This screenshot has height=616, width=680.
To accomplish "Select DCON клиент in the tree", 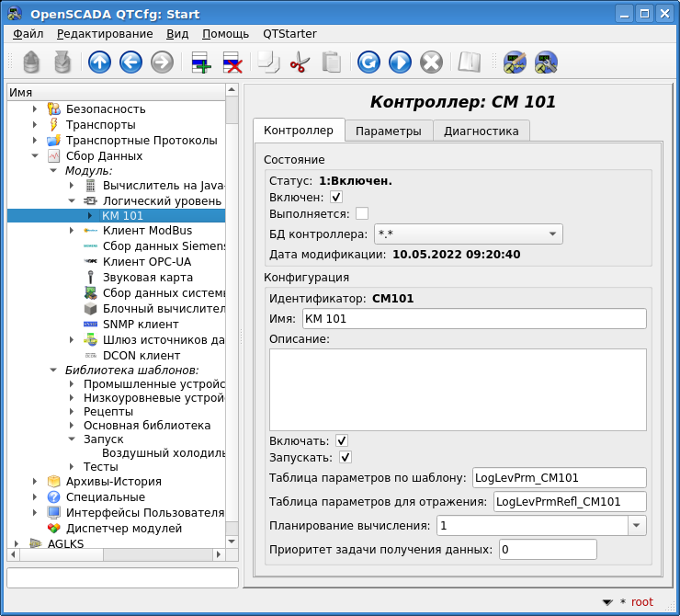I will (142, 355).
